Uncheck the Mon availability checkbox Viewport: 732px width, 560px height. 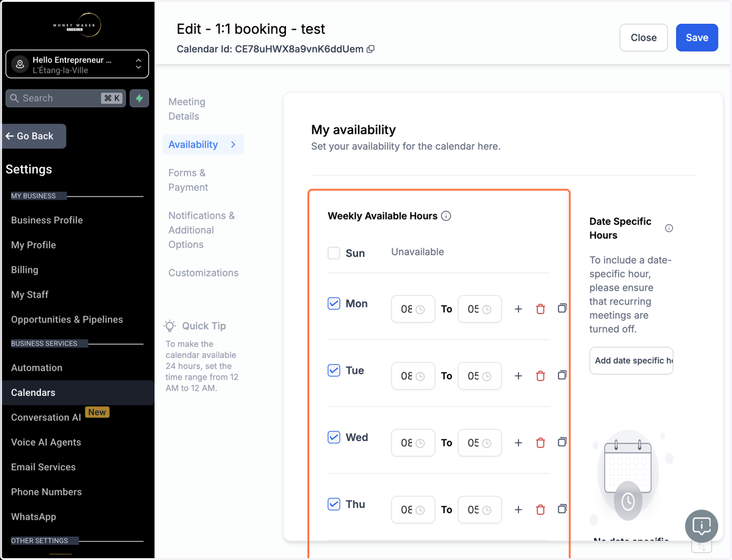click(x=334, y=304)
